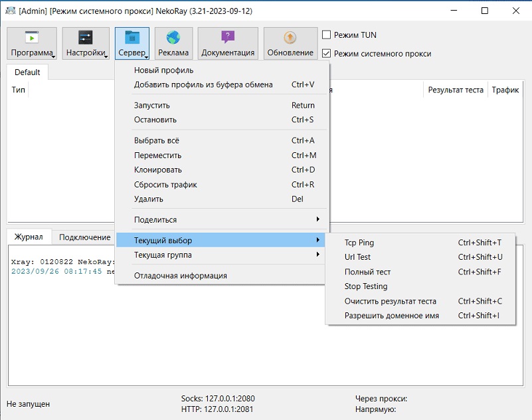
Task: Maximize the NekoRay window
Action: click(485, 11)
